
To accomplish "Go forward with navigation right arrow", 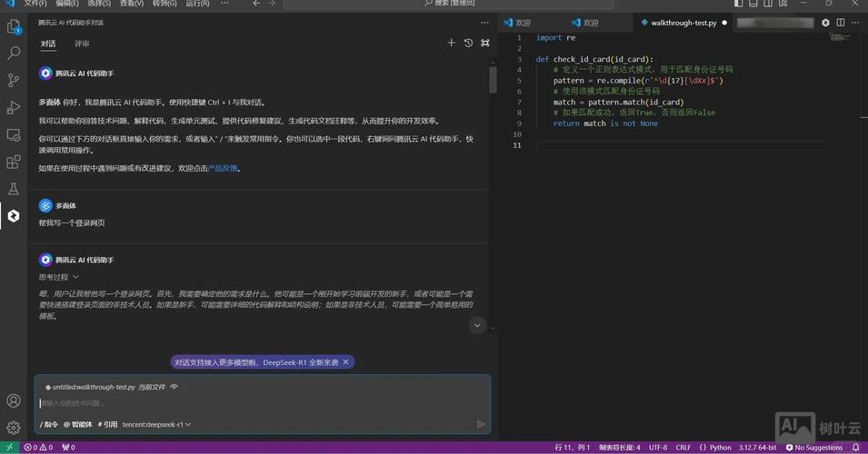I will [x=271, y=4].
